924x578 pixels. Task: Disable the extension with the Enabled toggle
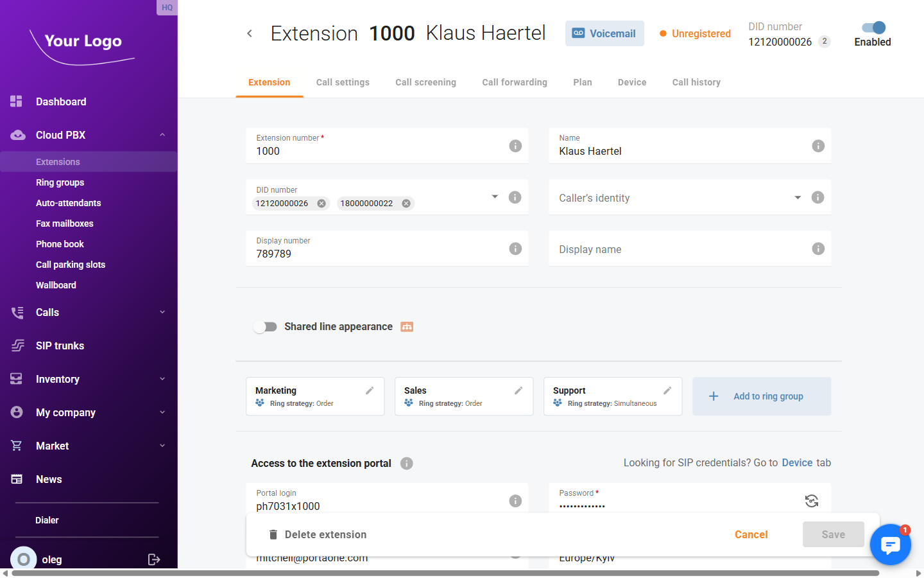click(x=873, y=28)
